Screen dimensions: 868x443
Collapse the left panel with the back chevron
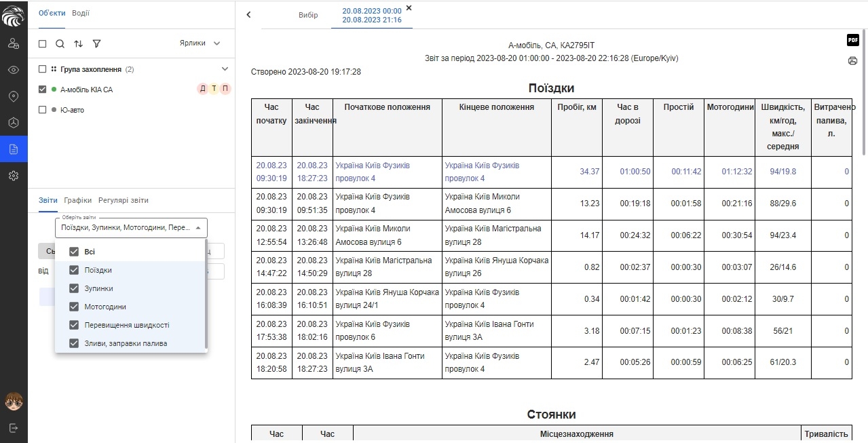[x=248, y=15]
